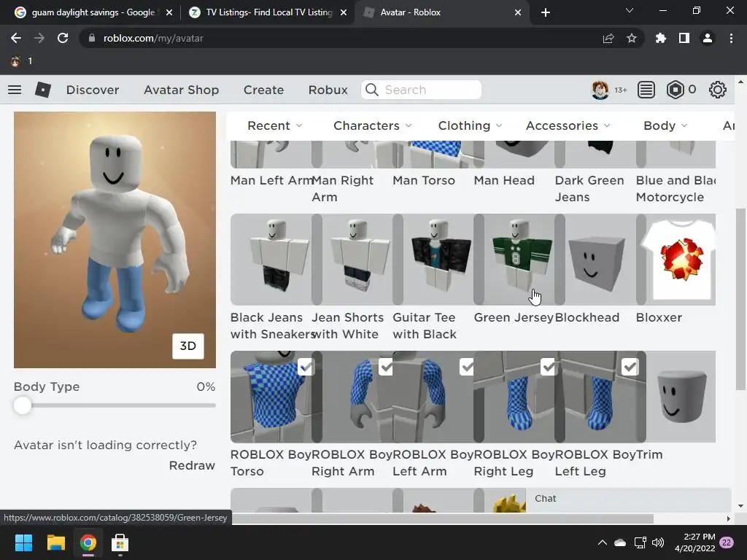Open Chrome three-dot menu
This screenshot has height=560, width=747.
click(x=731, y=38)
